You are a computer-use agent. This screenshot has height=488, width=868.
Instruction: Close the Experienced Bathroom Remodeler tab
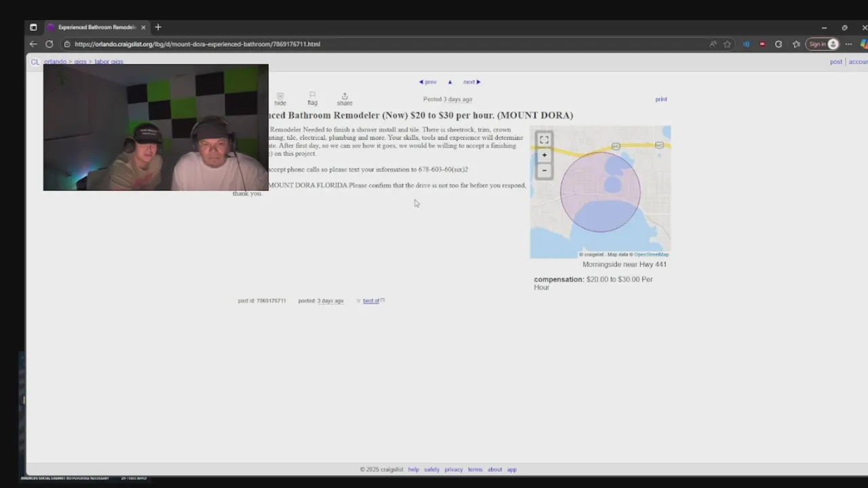tap(143, 27)
